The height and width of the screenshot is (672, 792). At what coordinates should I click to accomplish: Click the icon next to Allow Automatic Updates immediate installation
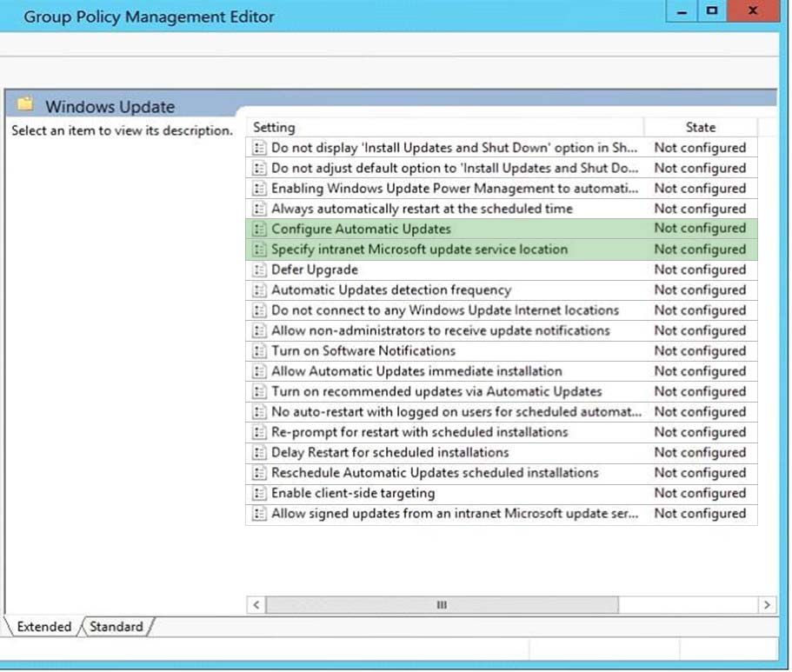(259, 371)
